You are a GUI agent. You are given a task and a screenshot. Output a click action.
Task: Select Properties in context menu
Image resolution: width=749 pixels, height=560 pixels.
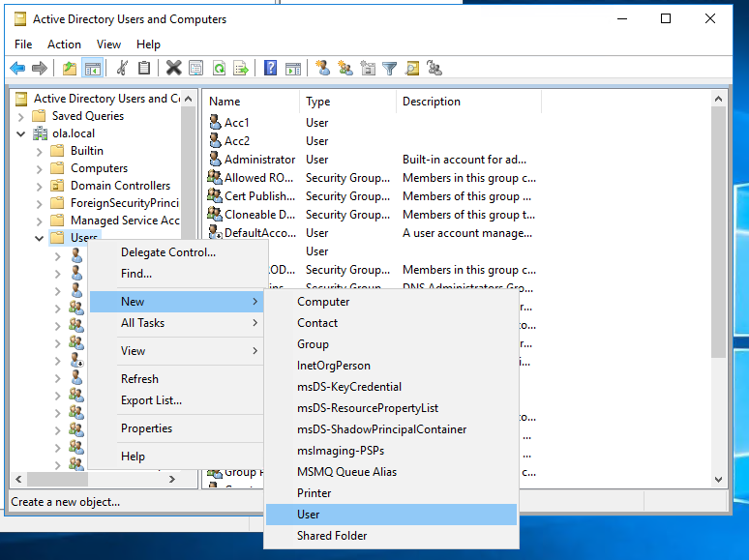177,428
